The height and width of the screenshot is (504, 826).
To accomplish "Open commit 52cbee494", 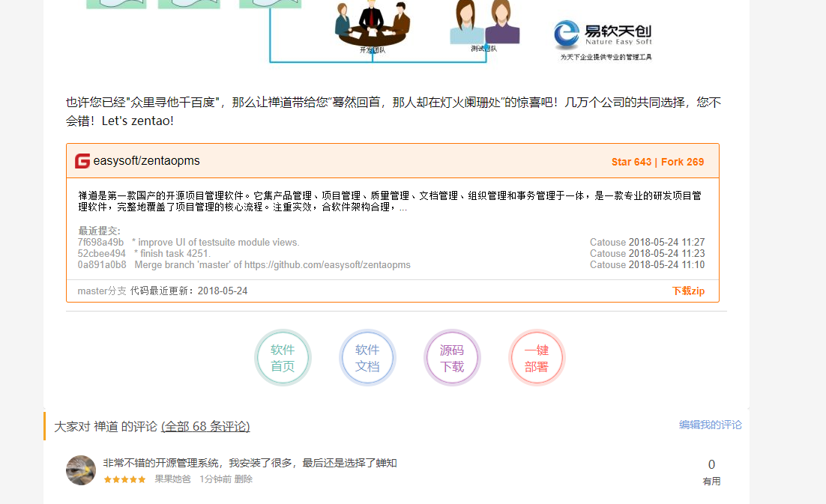I will pyautogui.click(x=102, y=254).
